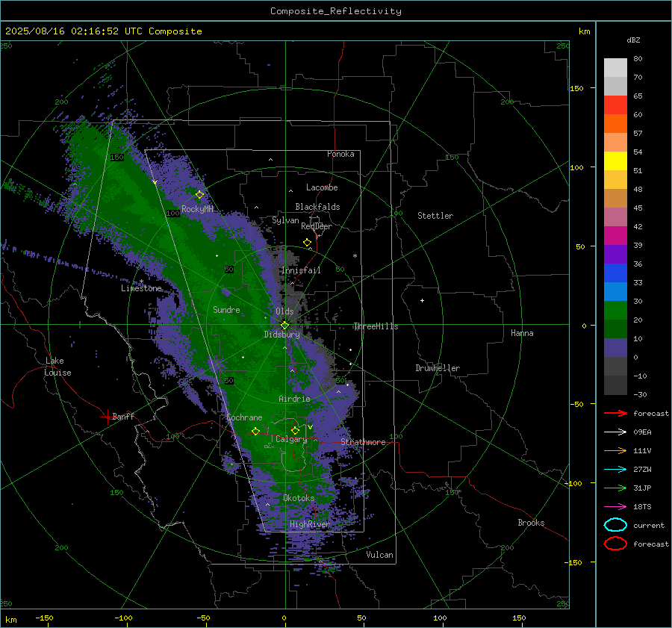This screenshot has height=628, width=672.
Task: Pick the magenta 42 dBZ color band
Action: 615,236
